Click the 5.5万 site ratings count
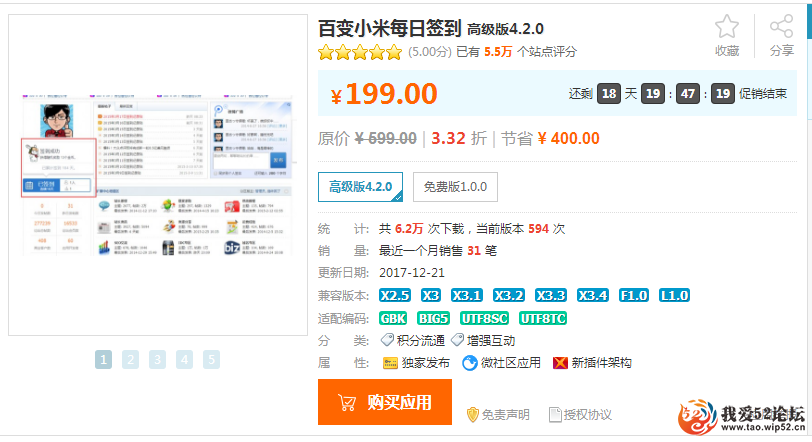This screenshot has width=812, height=442. point(498,52)
